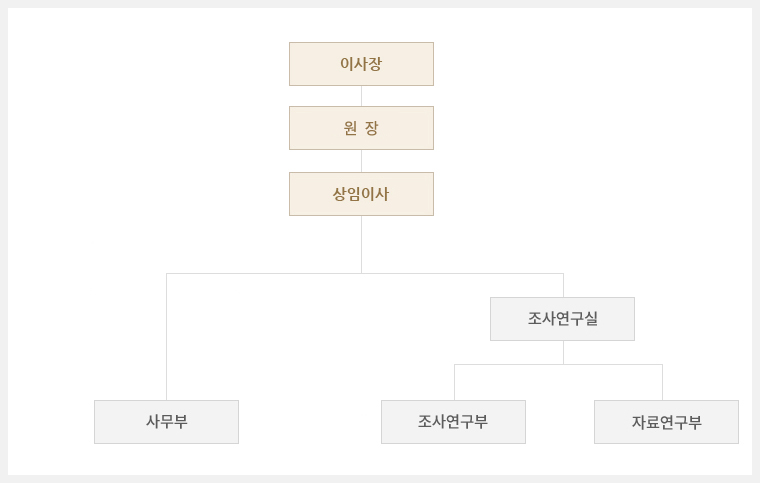Image resolution: width=760 pixels, height=483 pixels.
Task: Click connector line between 이사장 and 원 장
Action: [x=361, y=96]
